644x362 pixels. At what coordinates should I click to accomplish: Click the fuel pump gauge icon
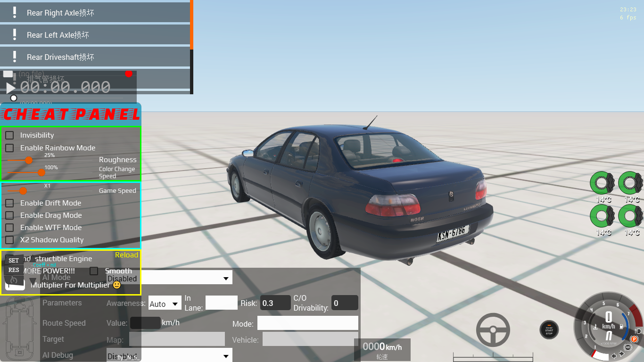pyautogui.click(x=622, y=326)
